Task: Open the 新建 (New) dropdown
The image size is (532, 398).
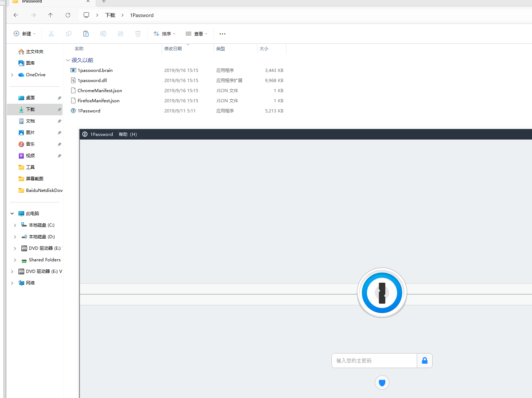Action: (25, 34)
